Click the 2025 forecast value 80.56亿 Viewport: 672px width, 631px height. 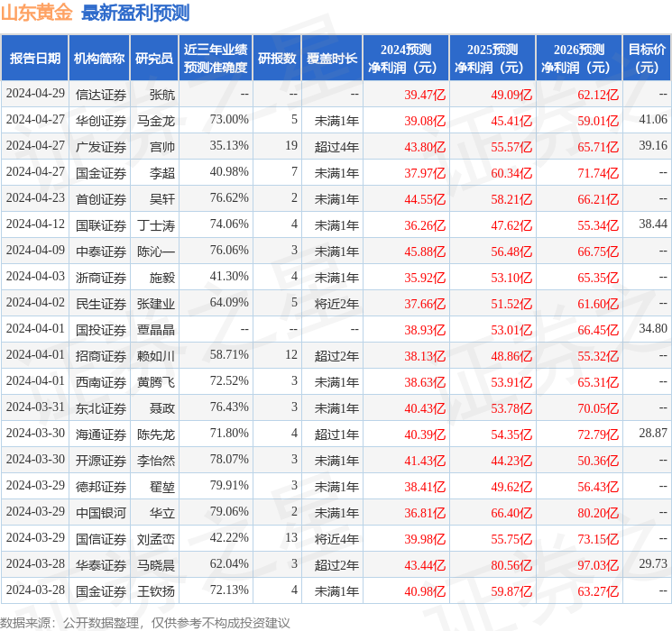[x=511, y=565]
